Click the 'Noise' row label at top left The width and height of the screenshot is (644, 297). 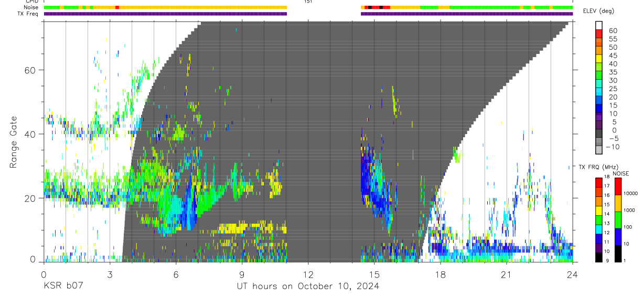coord(31,7)
